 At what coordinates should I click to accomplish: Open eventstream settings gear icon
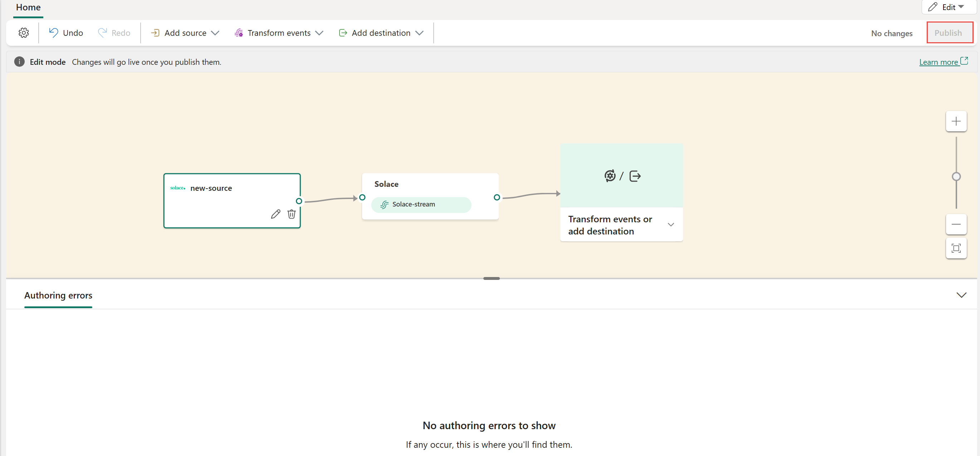coord(24,33)
